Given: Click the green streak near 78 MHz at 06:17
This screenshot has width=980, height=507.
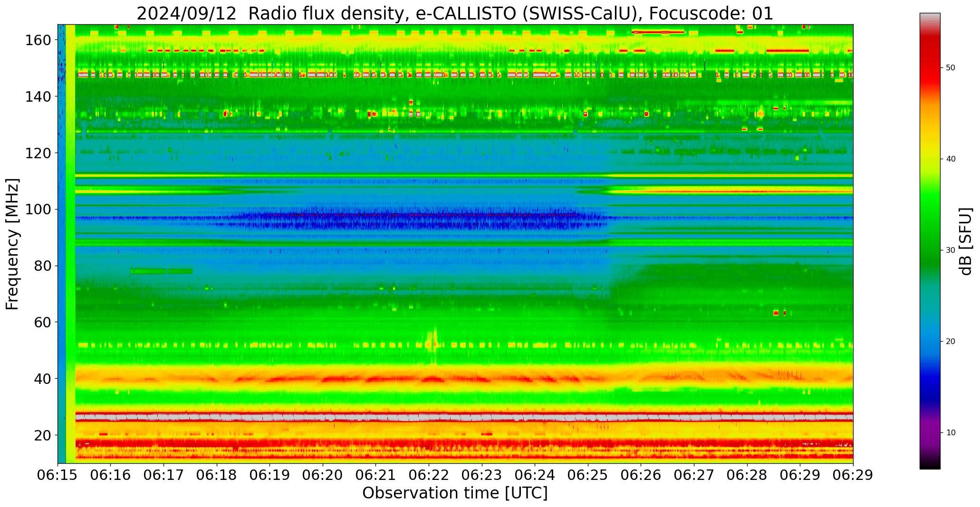Looking at the screenshot, I should point(162,271).
